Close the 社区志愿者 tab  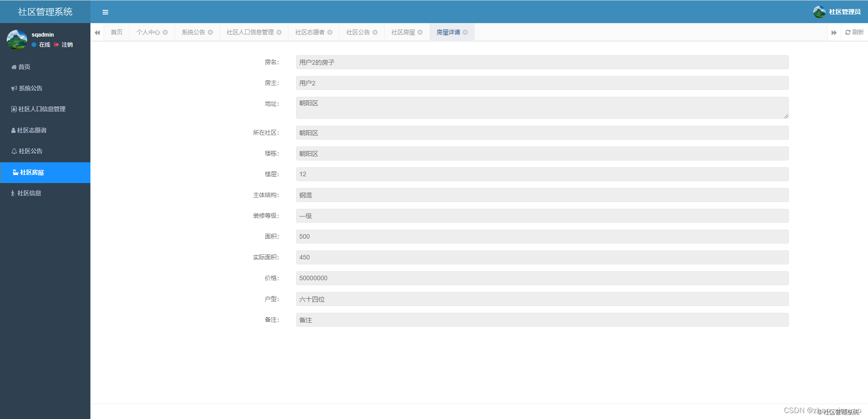[x=330, y=32]
